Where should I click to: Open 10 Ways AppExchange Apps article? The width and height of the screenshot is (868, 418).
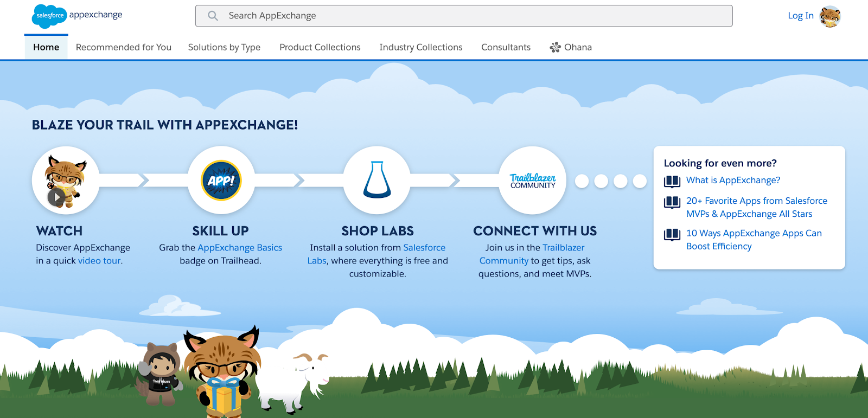[x=754, y=240]
